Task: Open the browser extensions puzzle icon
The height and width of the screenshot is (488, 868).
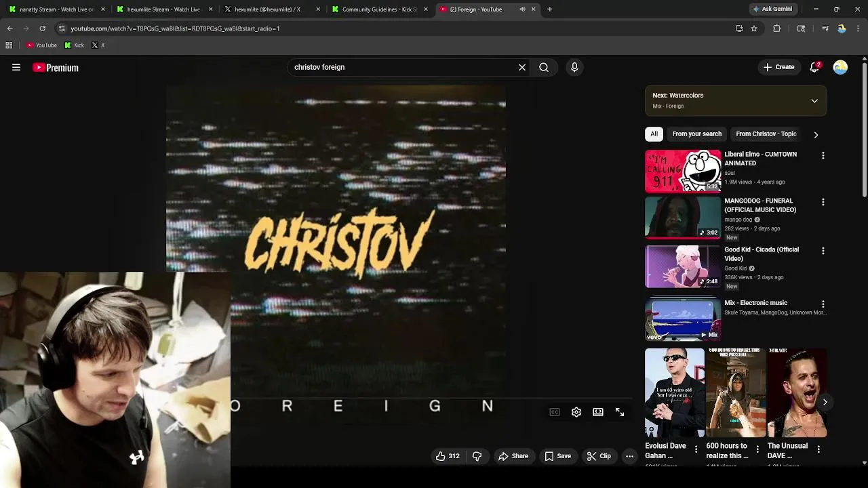Action: (777, 28)
